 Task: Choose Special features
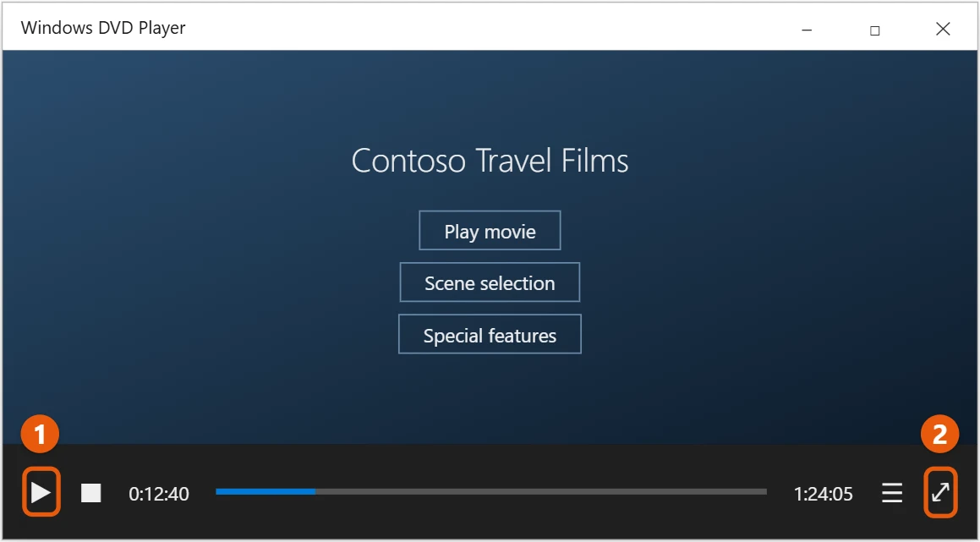point(490,335)
